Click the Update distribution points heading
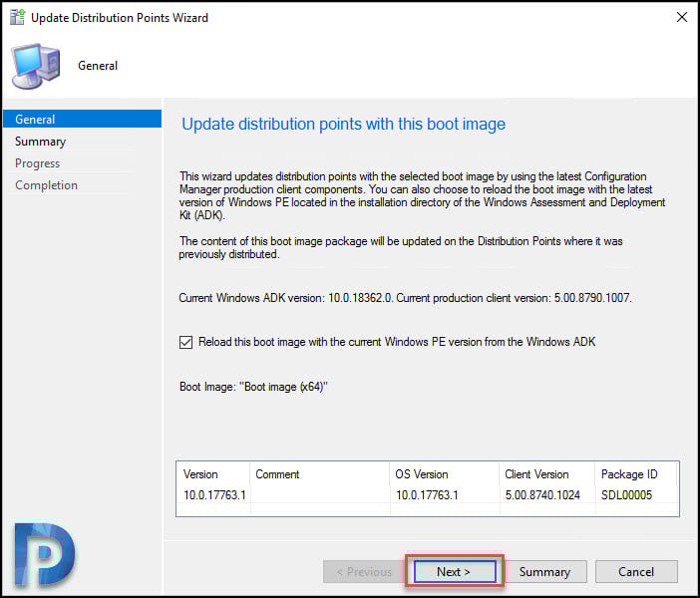The height and width of the screenshot is (598, 700). tap(343, 124)
